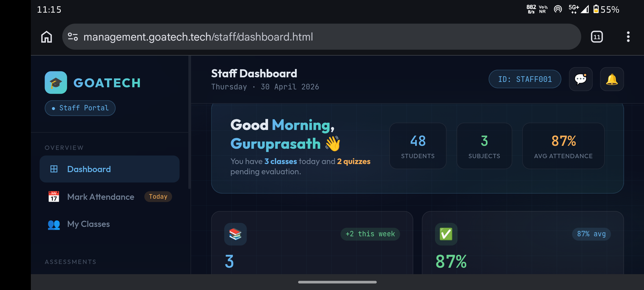Tap the 11:15 clock in status bar
The width and height of the screenshot is (644, 290).
pos(49,10)
